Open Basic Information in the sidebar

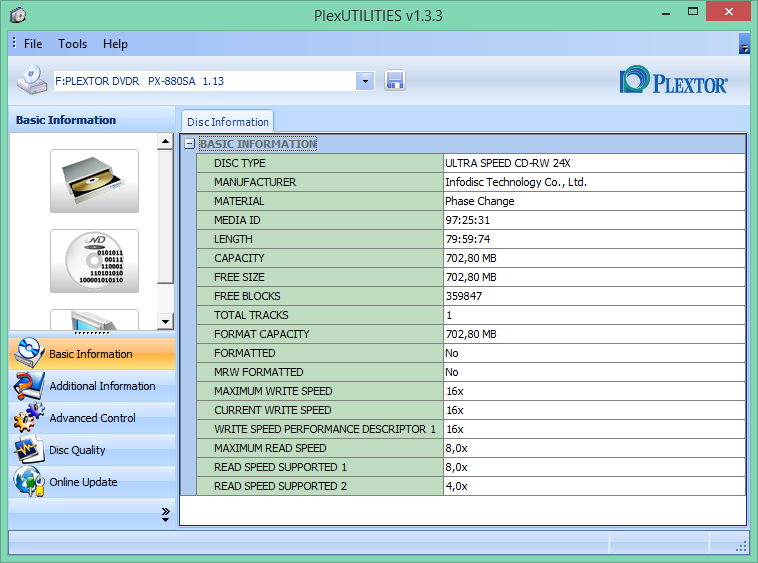[x=92, y=354]
